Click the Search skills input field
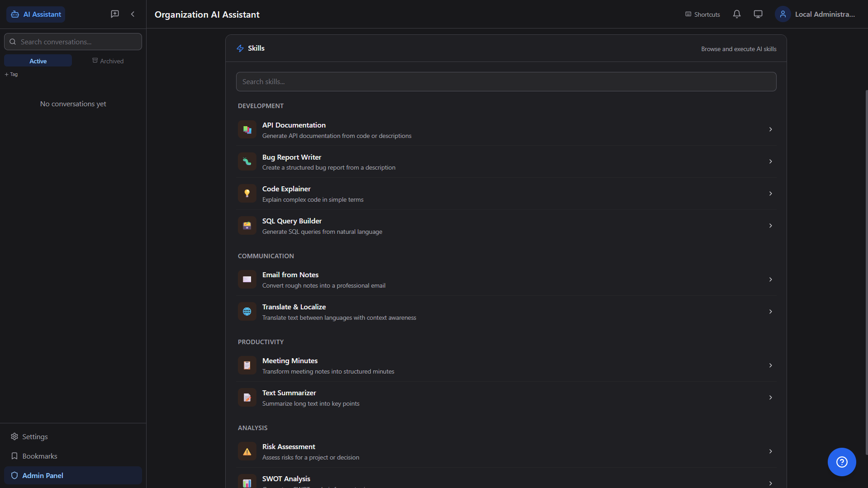Image resolution: width=868 pixels, height=488 pixels. 506,82
